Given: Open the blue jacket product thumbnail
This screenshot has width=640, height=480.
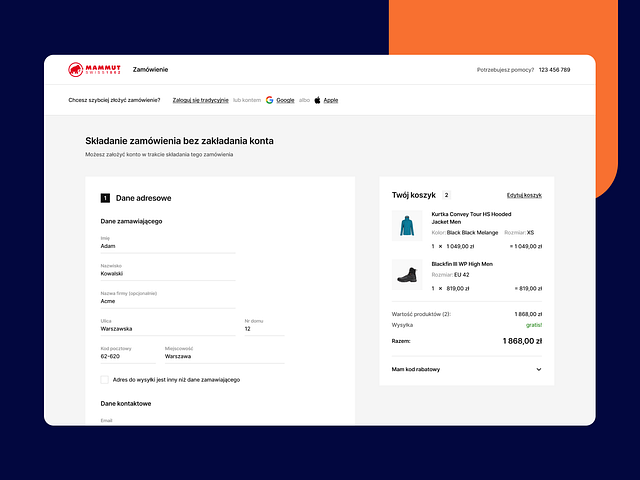Looking at the screenshot, I should (406, 225).
